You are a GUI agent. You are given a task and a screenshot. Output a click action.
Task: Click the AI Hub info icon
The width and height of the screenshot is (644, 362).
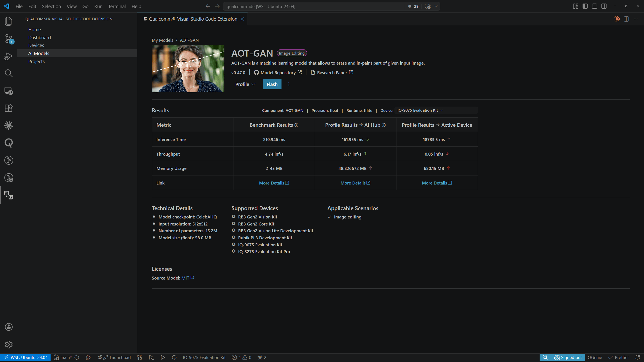[x=384, y=125]
